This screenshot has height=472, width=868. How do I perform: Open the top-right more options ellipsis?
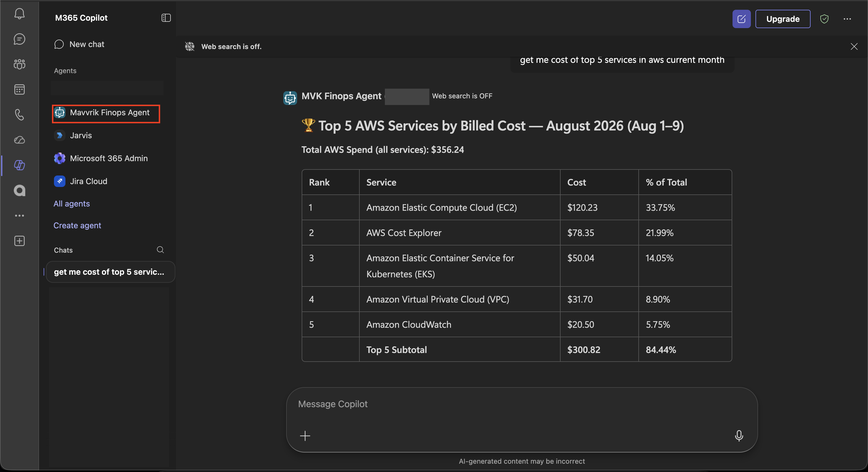[x=847, y=19]
